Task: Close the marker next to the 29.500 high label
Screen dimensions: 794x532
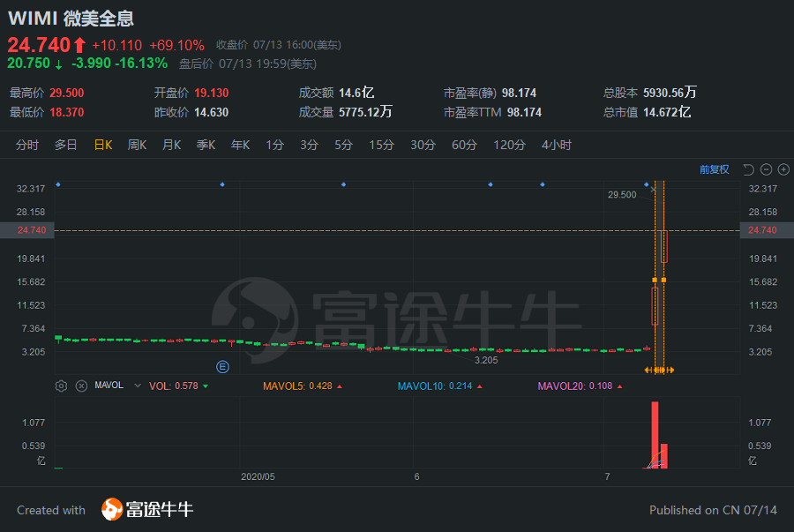Action: (x=653, y=190)
